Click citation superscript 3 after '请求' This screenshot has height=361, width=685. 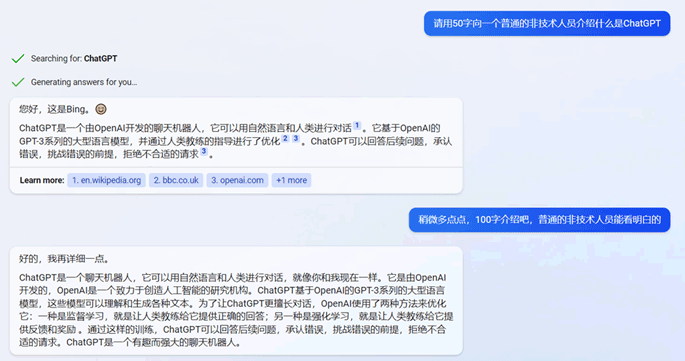(x=204, y=151)
